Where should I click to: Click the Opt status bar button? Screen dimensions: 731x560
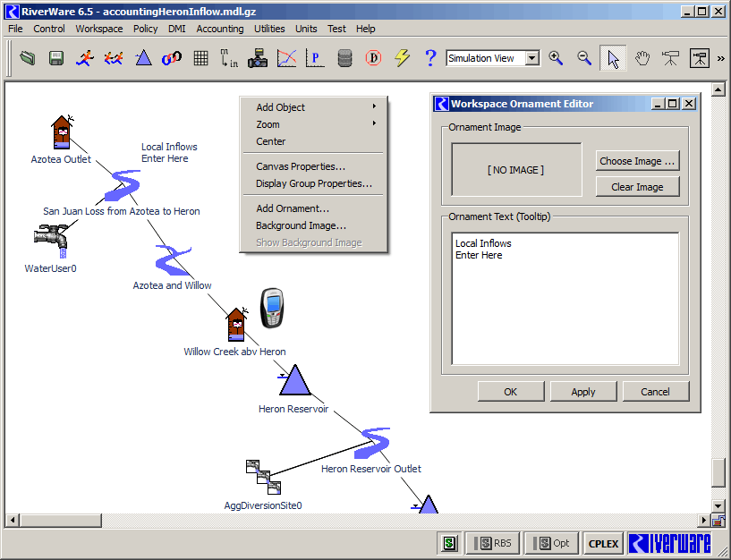tap(551, 543)
